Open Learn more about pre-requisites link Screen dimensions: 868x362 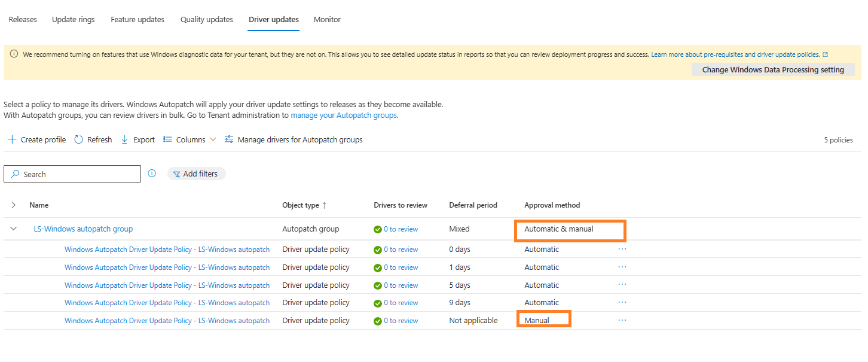(x=739, y=54)
